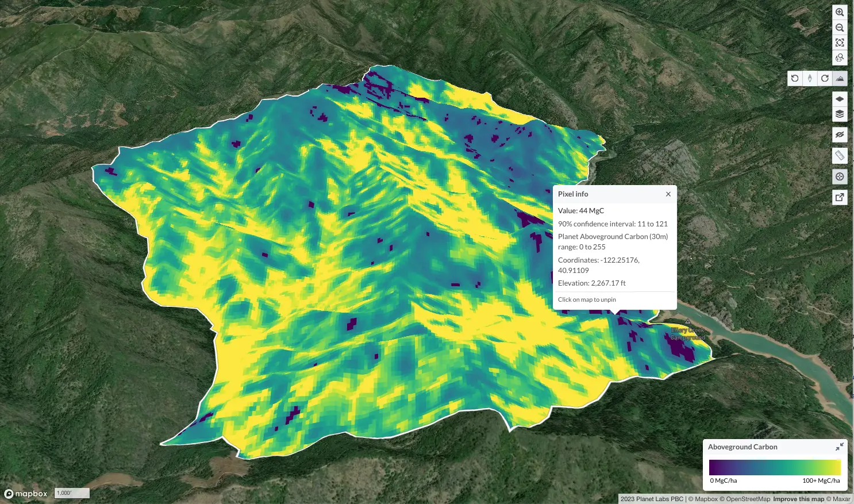
Task: Open the location search tool
Action: (840, 57)
